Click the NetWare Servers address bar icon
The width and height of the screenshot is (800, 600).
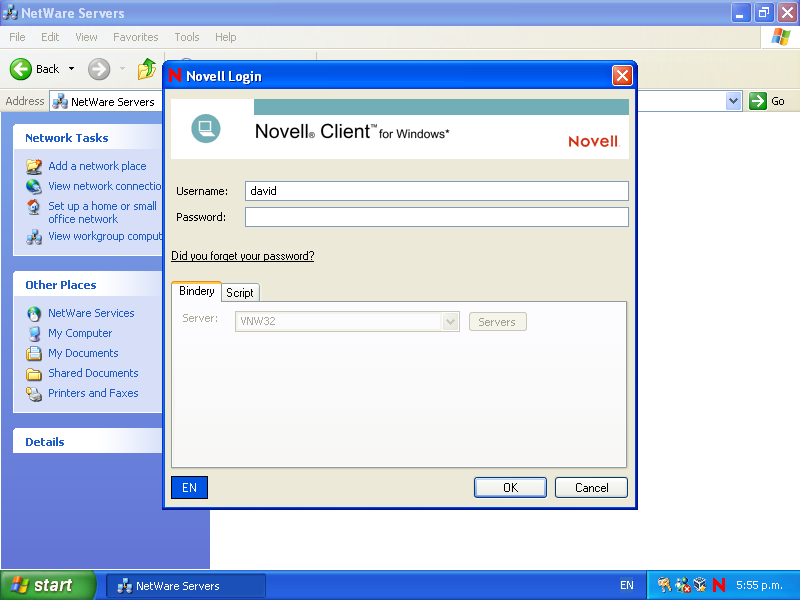pos(60,102)
